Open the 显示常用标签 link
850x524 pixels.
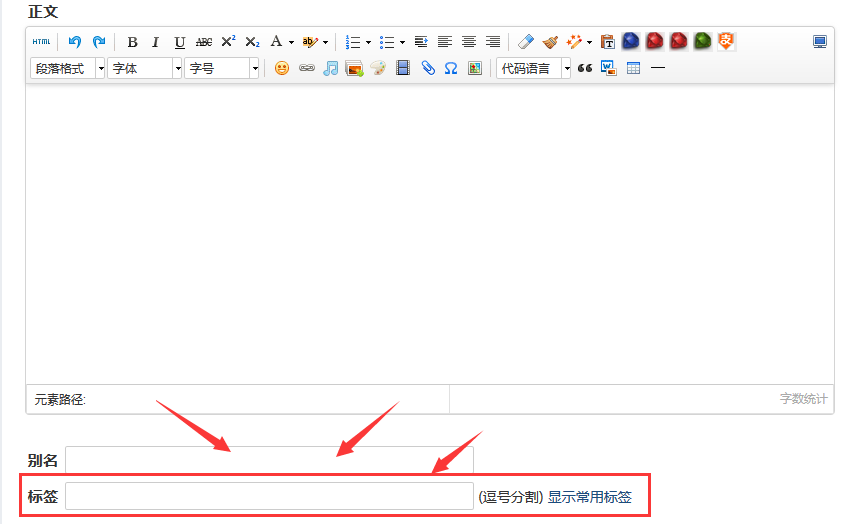[x=589, y=497]
